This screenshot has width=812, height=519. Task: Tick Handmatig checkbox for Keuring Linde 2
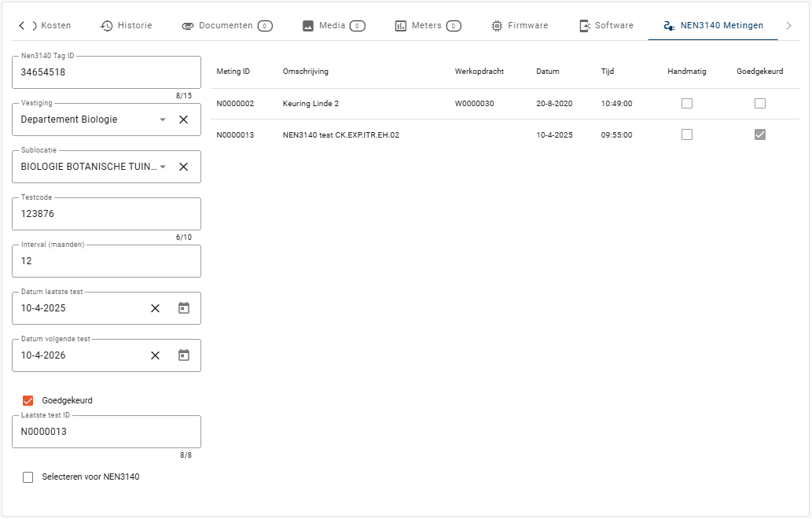click(687, 103)
